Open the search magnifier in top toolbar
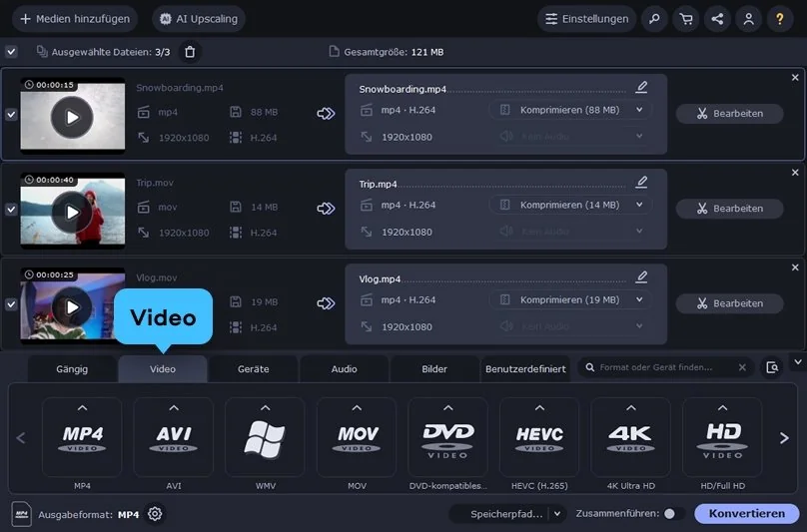The height and width of the screenshot is (532, 807). [x=654, y=19]
